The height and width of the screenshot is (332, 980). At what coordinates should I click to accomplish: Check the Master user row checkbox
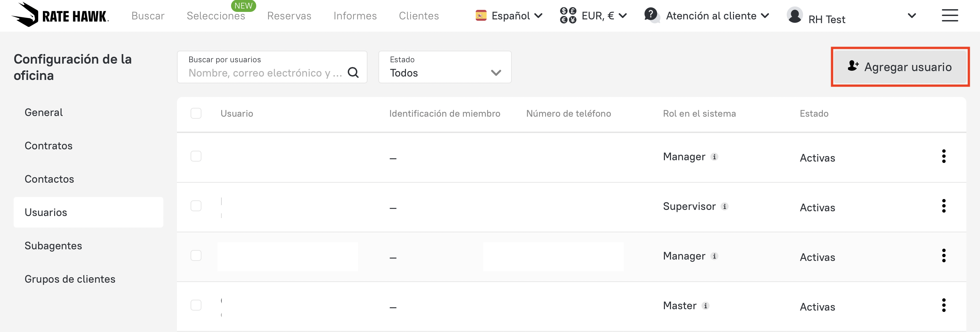(x=196, y=305)
